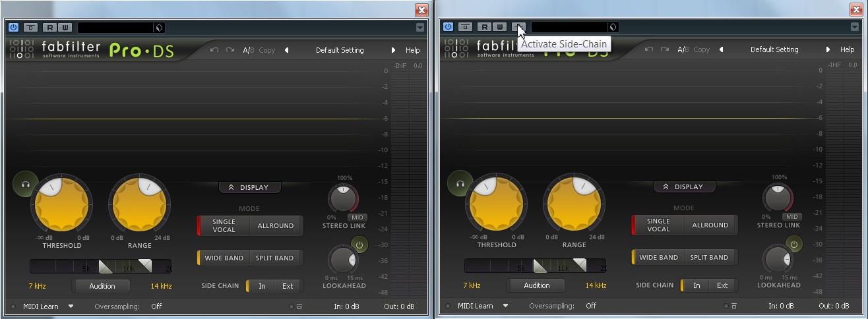Select Allround mode in left window
The width and height of the screenshot is (868, 319).
tap(276, 225)
